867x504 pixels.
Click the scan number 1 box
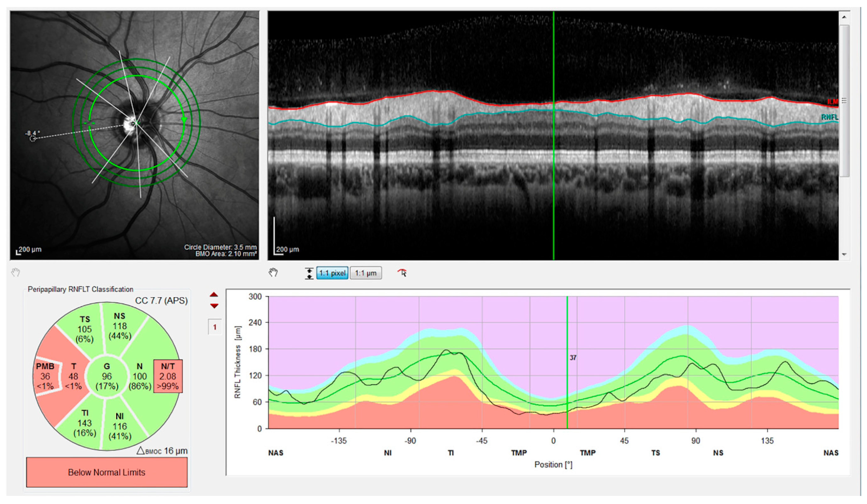point(215,327)
